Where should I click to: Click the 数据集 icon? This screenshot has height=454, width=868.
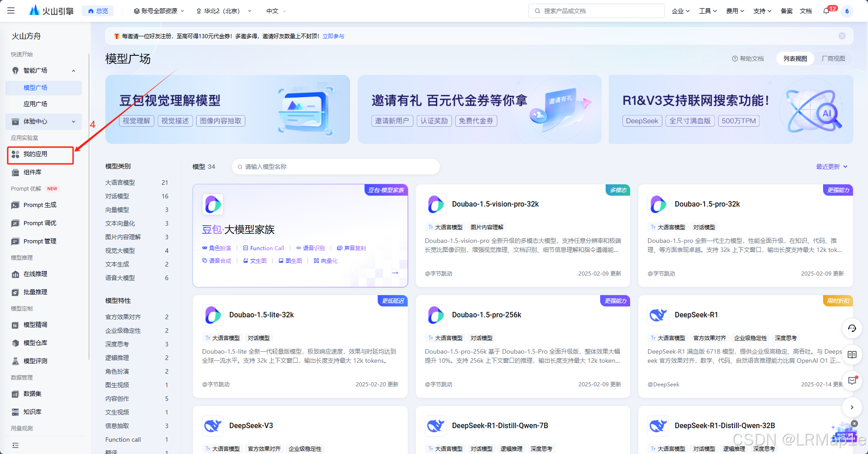tap(15, 394)
